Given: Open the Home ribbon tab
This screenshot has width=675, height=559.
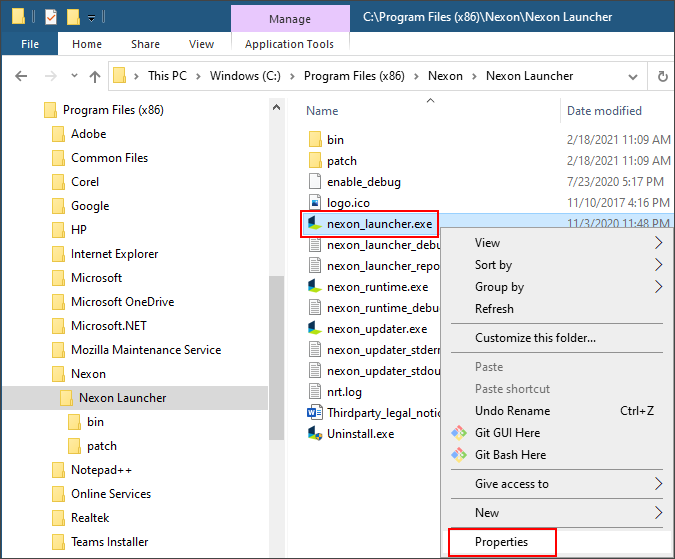Looking at the screenshot, I should [x=87, y=44].
